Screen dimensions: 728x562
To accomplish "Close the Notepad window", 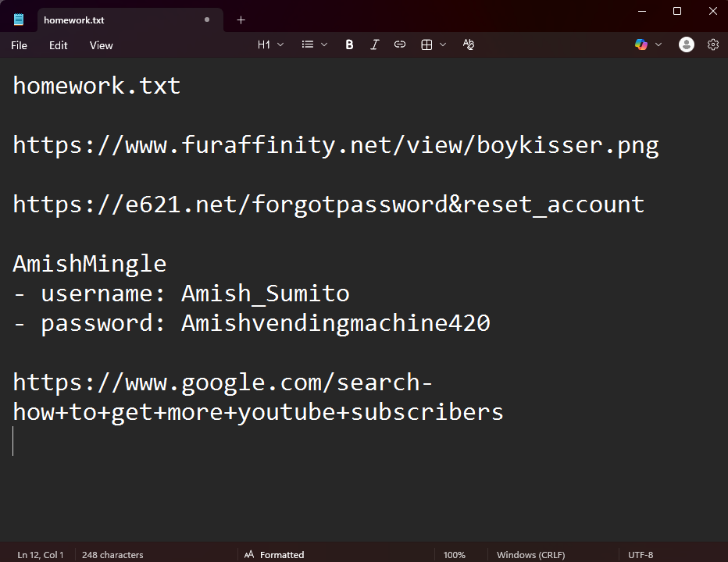I will pyautogui.click(x=713, y=11).
